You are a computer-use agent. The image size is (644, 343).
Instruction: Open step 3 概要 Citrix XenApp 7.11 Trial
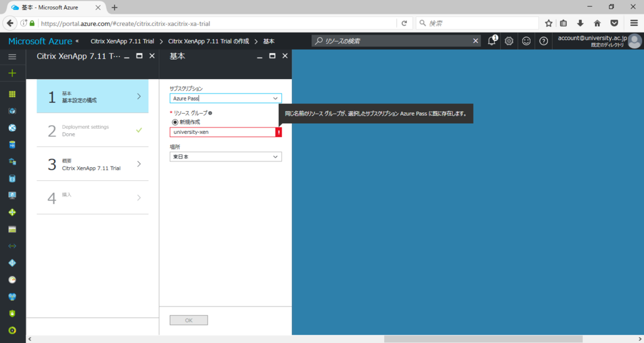click(x=92, y=164)
